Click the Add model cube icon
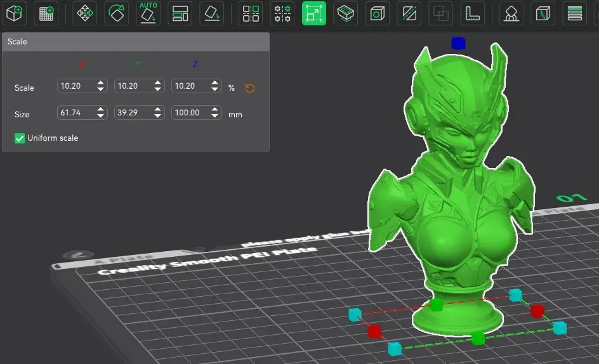599x364 pixels. [15, 13]
